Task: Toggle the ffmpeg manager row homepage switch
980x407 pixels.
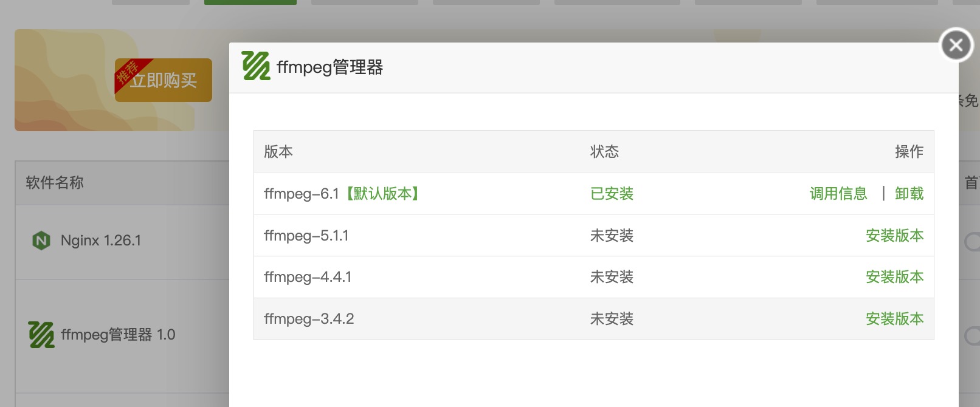Action: tap(971, 336)
